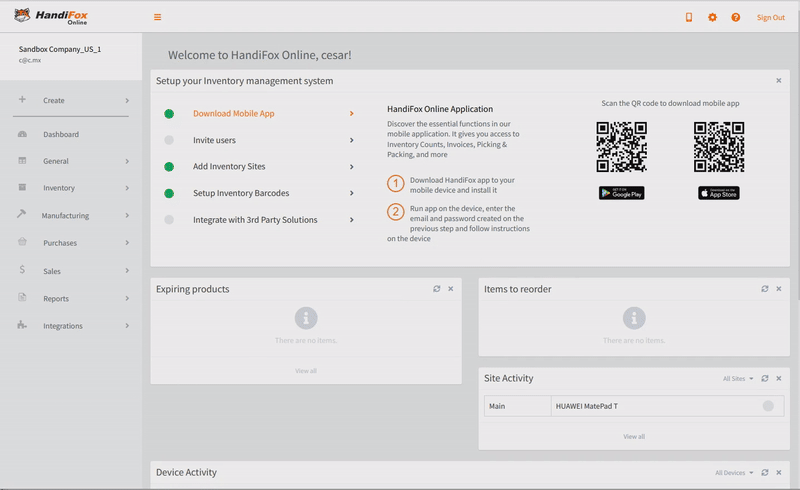
Task: Click the arrow next to Setup Inventory Barcodes
Action: point(352,193)
